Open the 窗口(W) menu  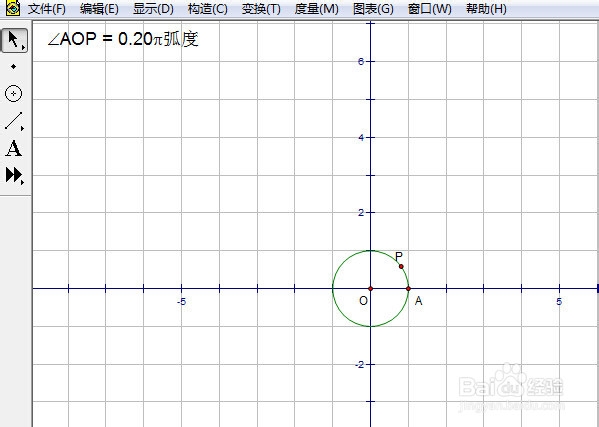click(429, 9)
